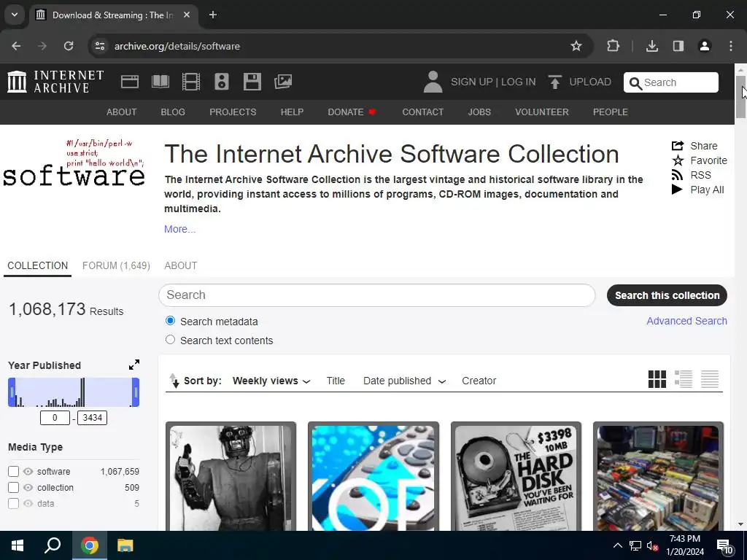The image size is (747, 560).
Task: Expand description with More... link
Action: point(179,229)
